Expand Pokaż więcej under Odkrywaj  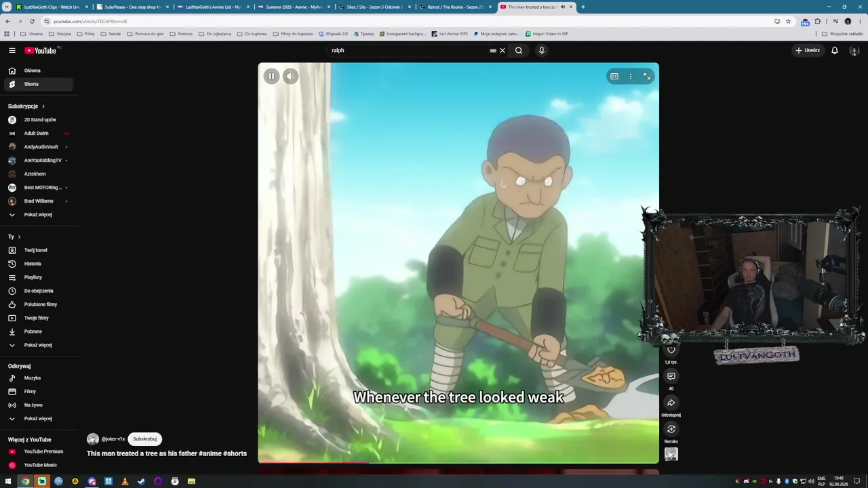tap(38, 419)
